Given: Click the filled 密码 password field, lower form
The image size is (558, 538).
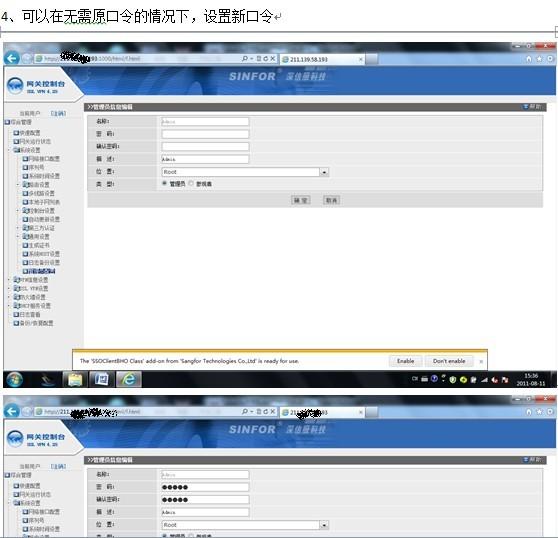Looking at the screenshot, I should pos(205,487).
